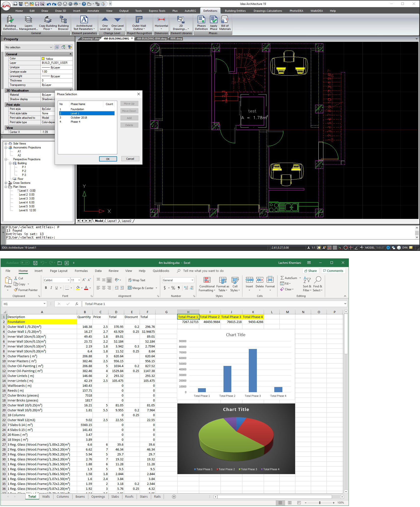Viewport: 420px width, 507px height.
Task: Open Excel font name Calibri dropdown
Action: coord(68,280)
